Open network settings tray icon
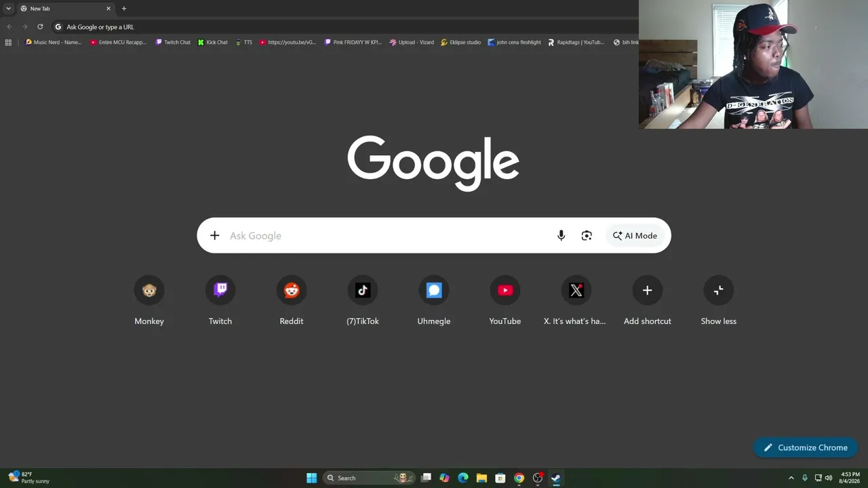Screen dimensions: 868x488 [818, 478]
